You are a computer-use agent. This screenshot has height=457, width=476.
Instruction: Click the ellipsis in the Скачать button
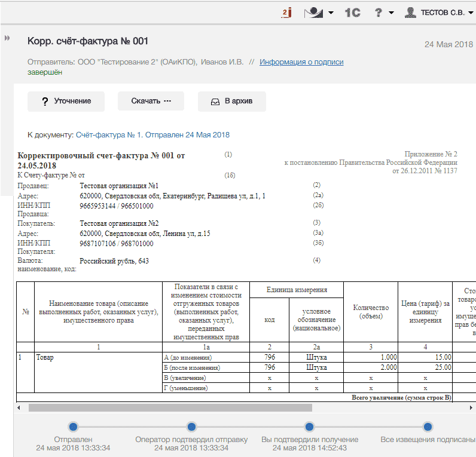[167, 101]
